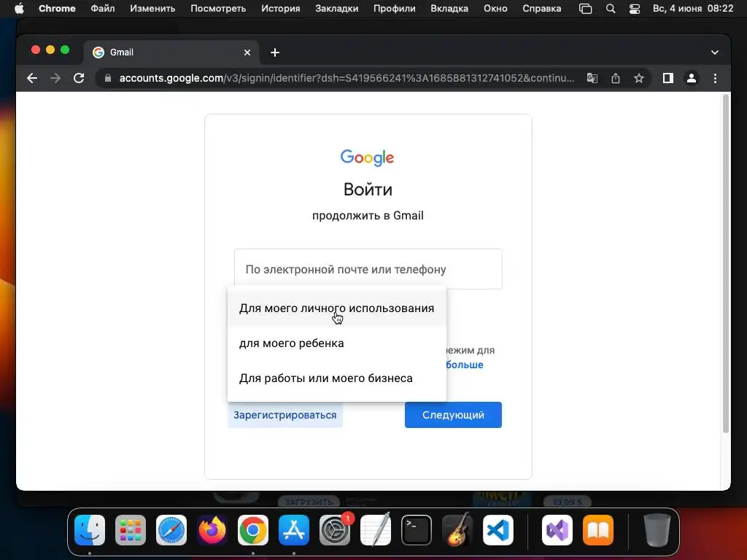Open the Профили menu
747x560 pixels.
pos(395,9)
